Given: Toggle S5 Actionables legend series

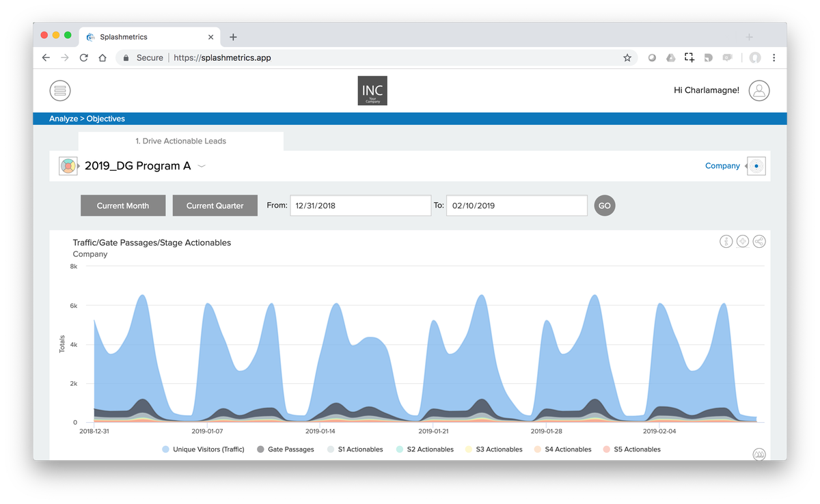Looking at the screenshot, I should (x=631, y=449).
